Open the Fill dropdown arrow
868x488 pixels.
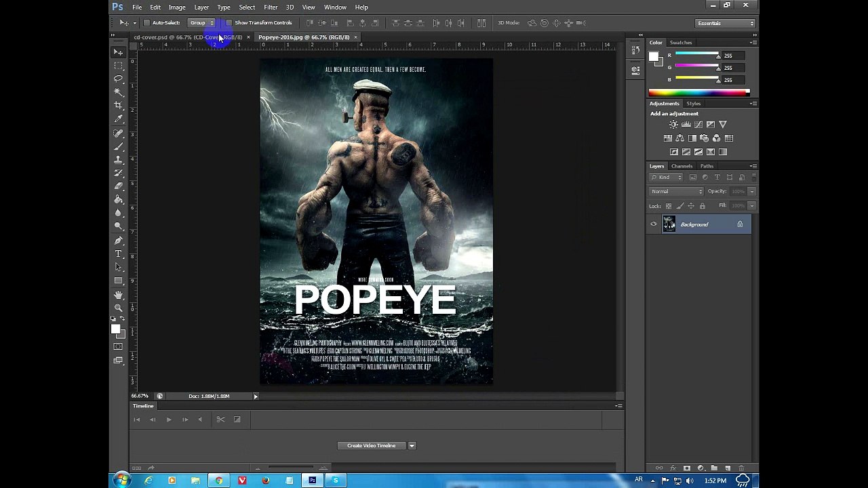point(751,206)
